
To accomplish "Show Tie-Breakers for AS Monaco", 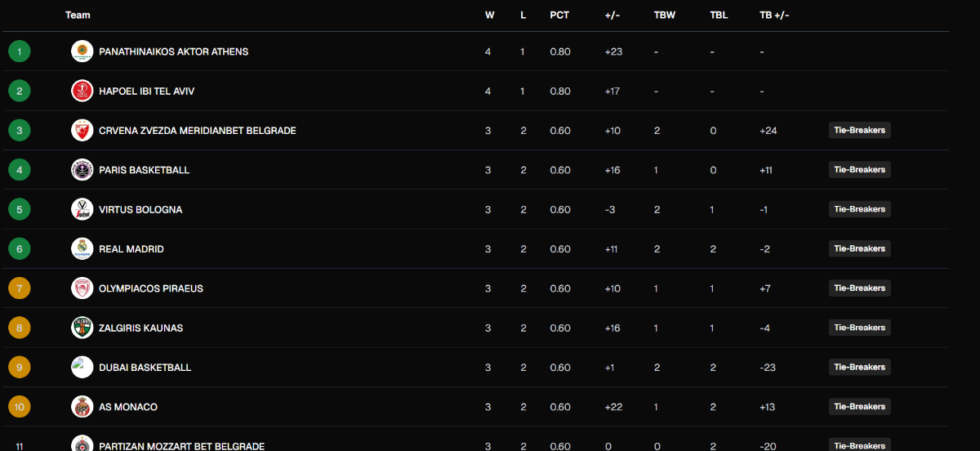I will pyautogui.click(x=859, y=407).
